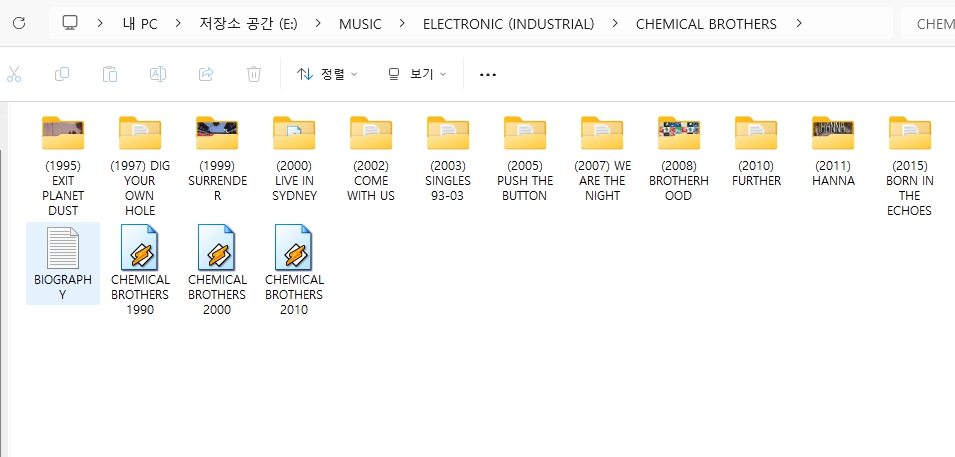Open the 정렬 sort dropdown
Image resolution: width=955 pixels, height=457 pixels.
[x=327, y=74]
